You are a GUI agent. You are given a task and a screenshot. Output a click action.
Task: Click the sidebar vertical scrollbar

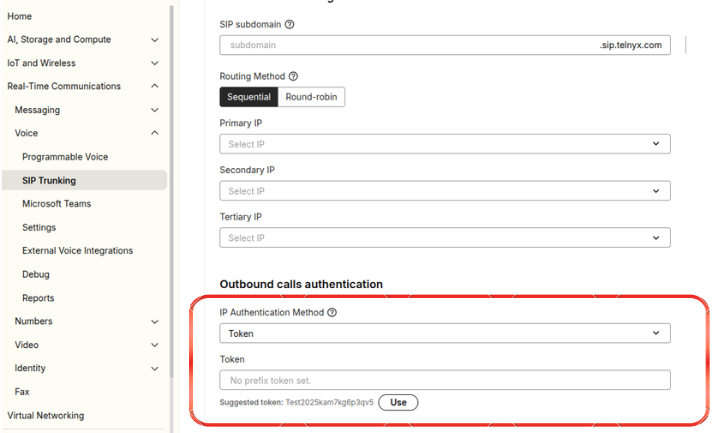[171, 191]
